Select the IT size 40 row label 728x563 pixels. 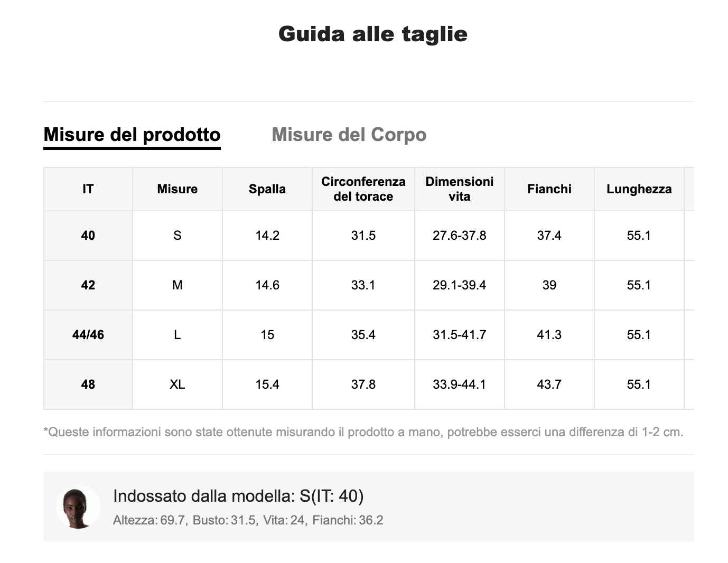tap(88, 236)
